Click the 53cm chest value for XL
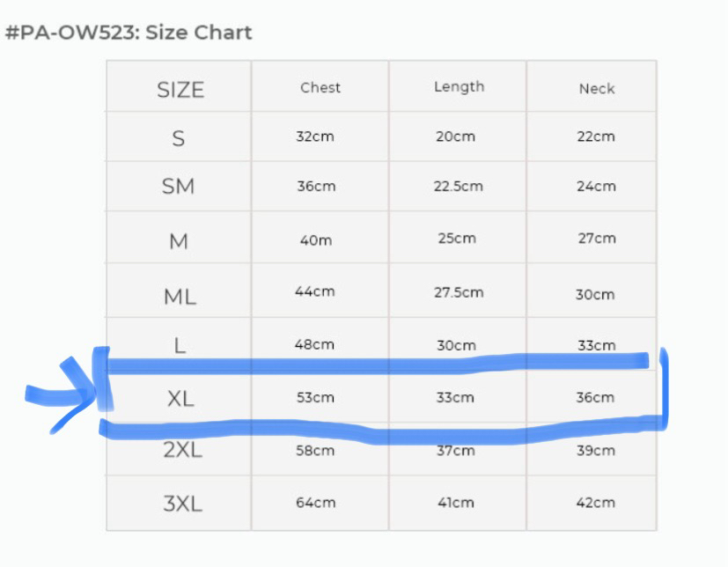The width and height of the screenshot is (728, 567). (x=315, y=398)
